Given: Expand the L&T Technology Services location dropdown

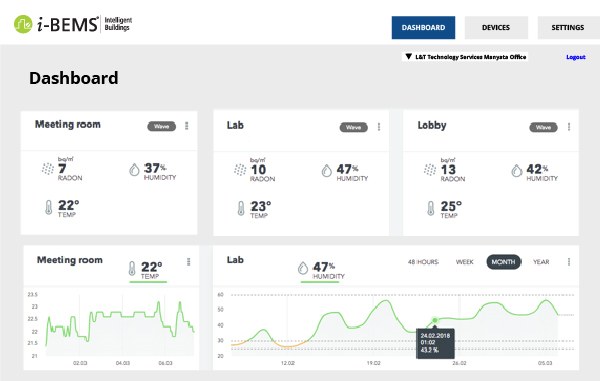Looking at the screenshot, I should point(465,57).
